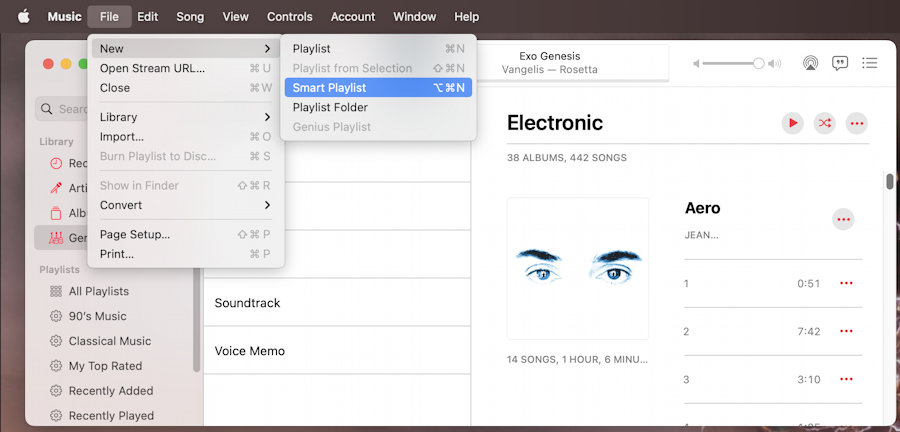Play the Electronic genre
Viewport: 900px width, 432px height.
point(793,123)
